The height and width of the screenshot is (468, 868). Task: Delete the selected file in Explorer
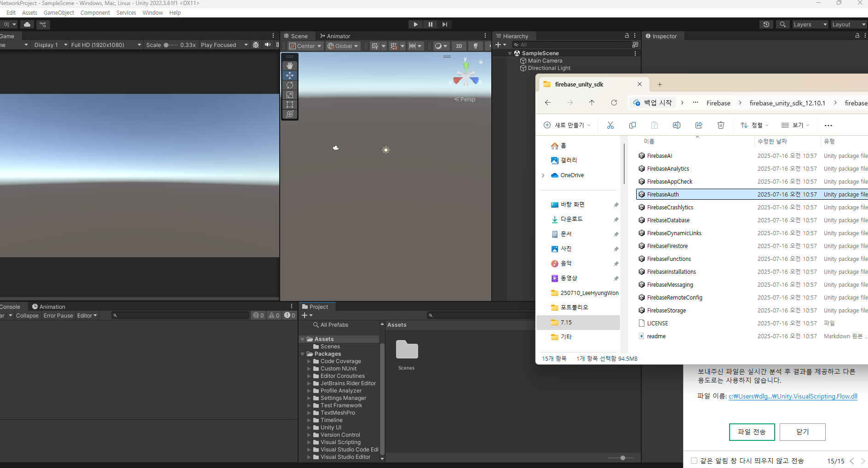click(x=721, y=125)
